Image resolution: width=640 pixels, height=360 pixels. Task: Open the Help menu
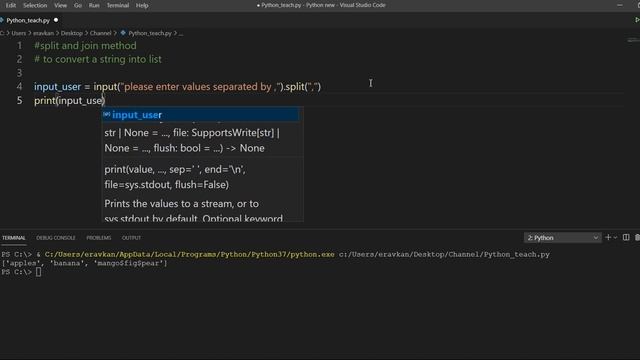pyautogui.click(x=142, y=5)
